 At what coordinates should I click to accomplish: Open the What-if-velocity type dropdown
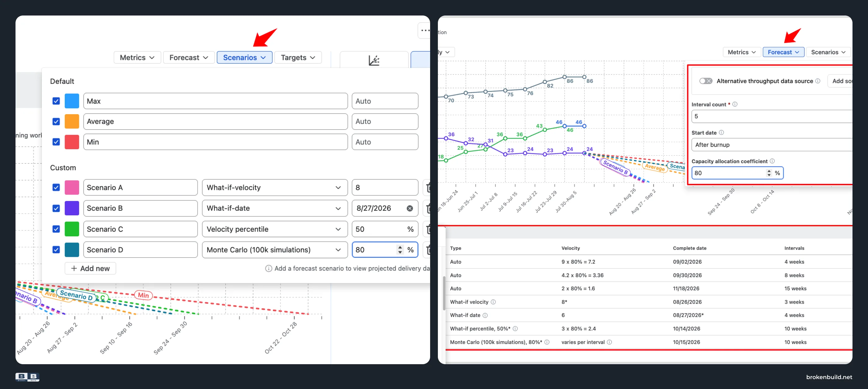[x=275, y=187]
